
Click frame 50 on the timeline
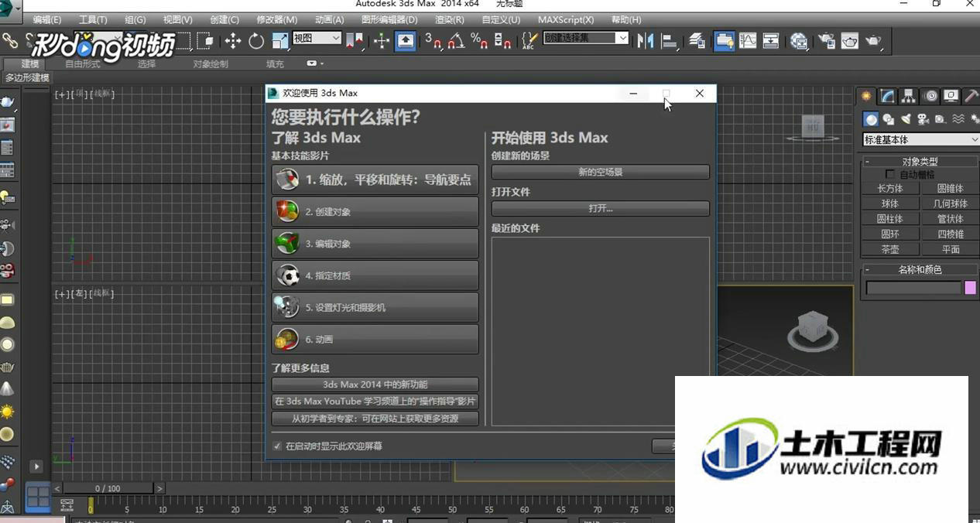453,509
